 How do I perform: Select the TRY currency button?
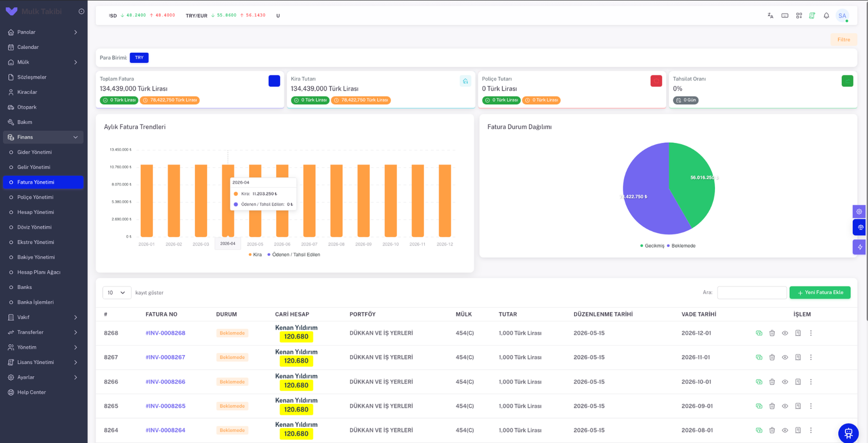pos(139,58)
